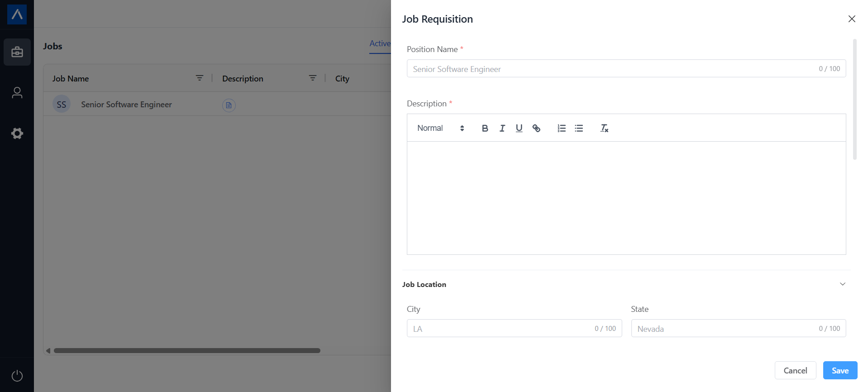Apply italic formatting in description editor
Viewport: 868px width, 392px height.
pyautogui.click(x=502, y=128)
